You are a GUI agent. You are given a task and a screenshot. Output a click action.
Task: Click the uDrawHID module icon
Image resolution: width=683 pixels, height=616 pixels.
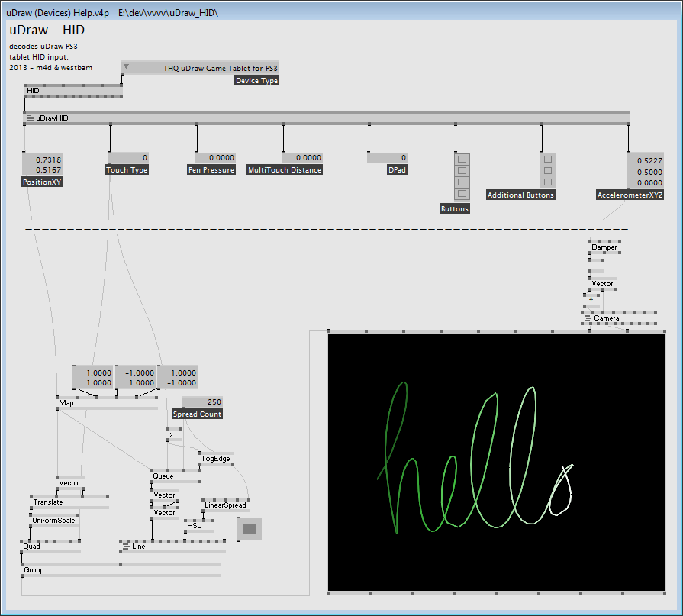click(x=30, y=118)
